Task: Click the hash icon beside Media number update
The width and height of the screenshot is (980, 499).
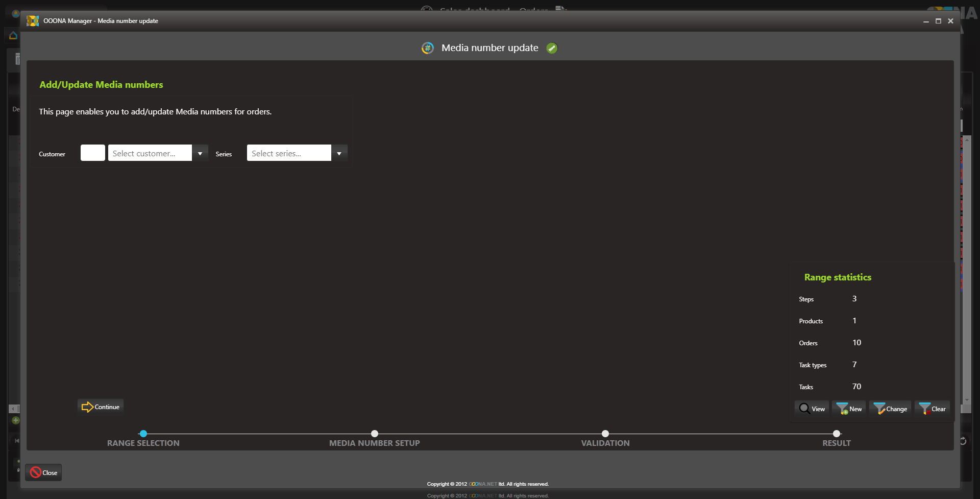Action: 427,48
